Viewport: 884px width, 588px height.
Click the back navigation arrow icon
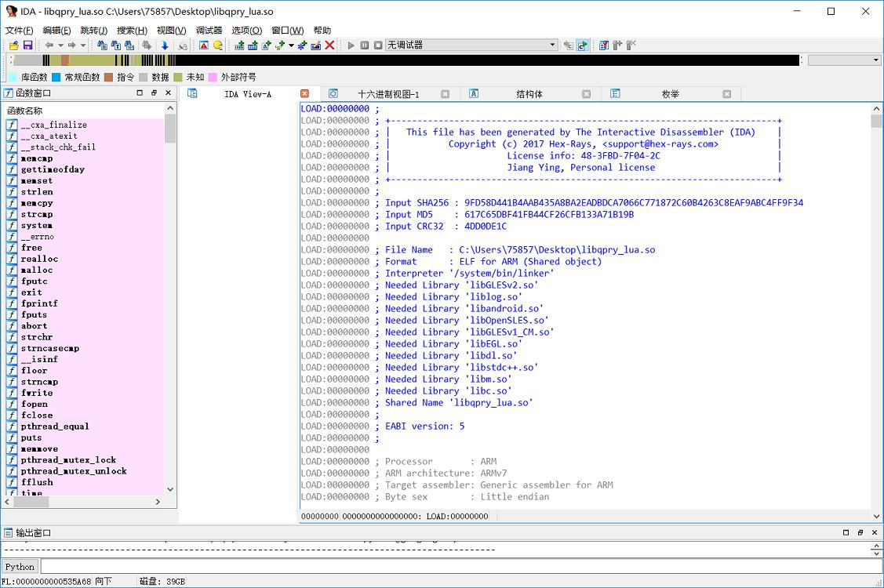49,45
